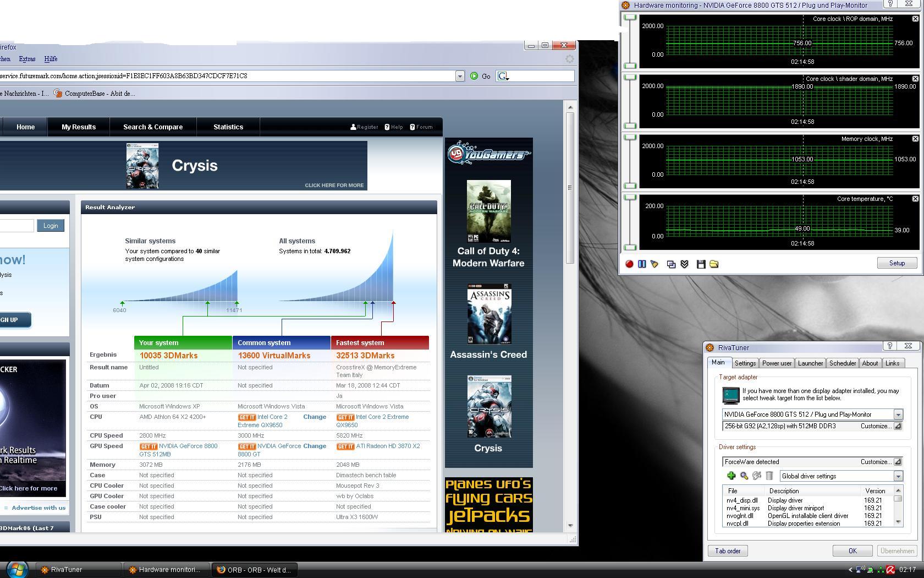Click the double down-arrow icon in monitoring toolbar

pos(685,264)
